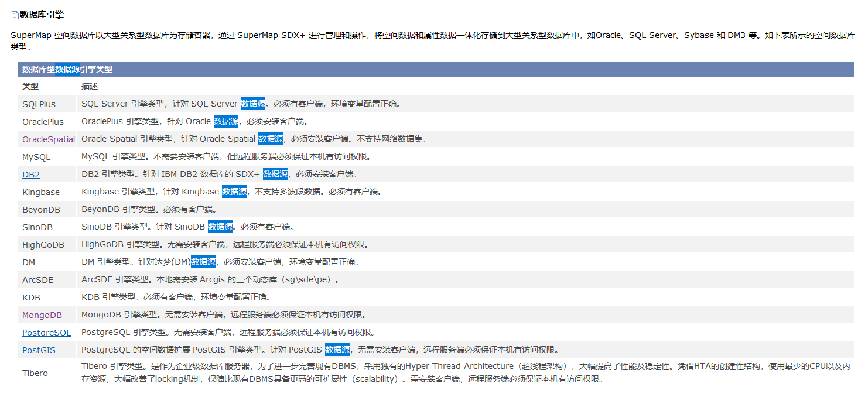Click highlighted 数据源 in Kingbase row
The image size is (868, 393).
click(x=234, y=192)
